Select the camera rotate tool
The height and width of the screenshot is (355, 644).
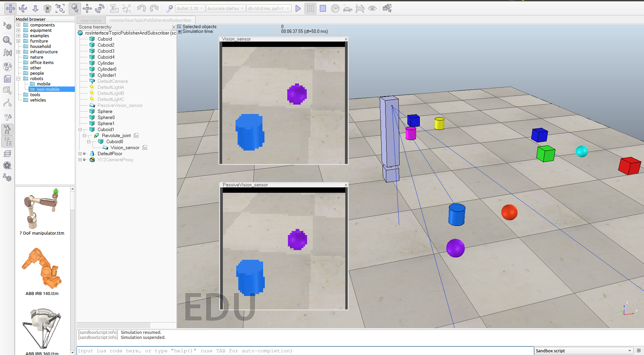point(23,8)
